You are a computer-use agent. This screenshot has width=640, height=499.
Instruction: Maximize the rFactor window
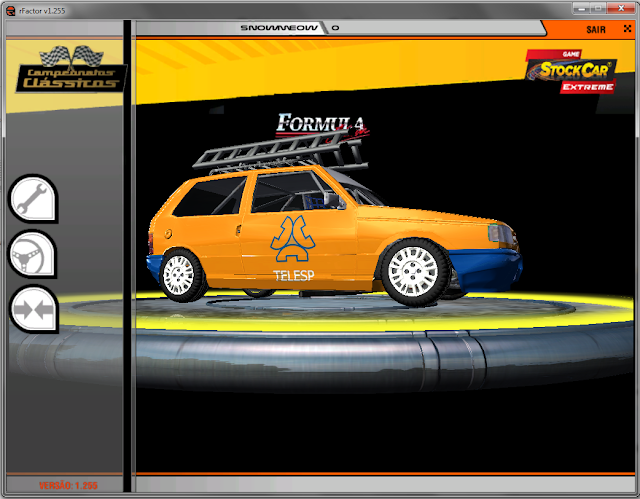click(599, 8)
